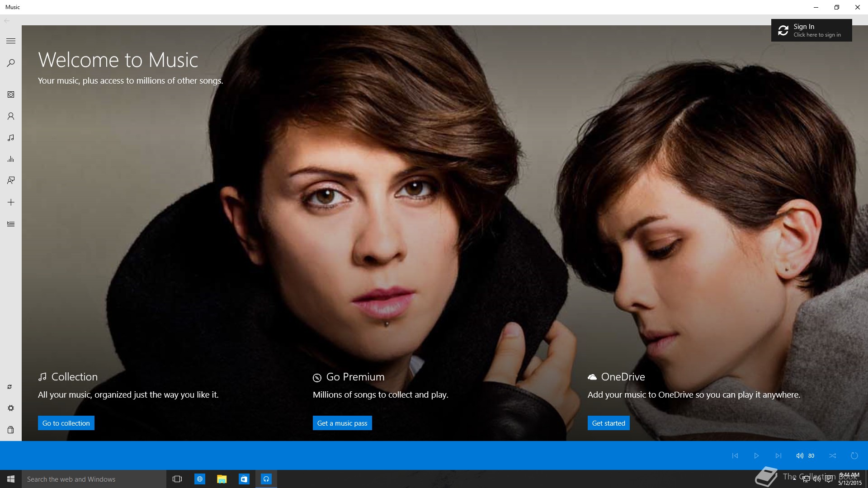
Task: Open the playlists list icon in sidebar
Action: (x=11, y=224)
